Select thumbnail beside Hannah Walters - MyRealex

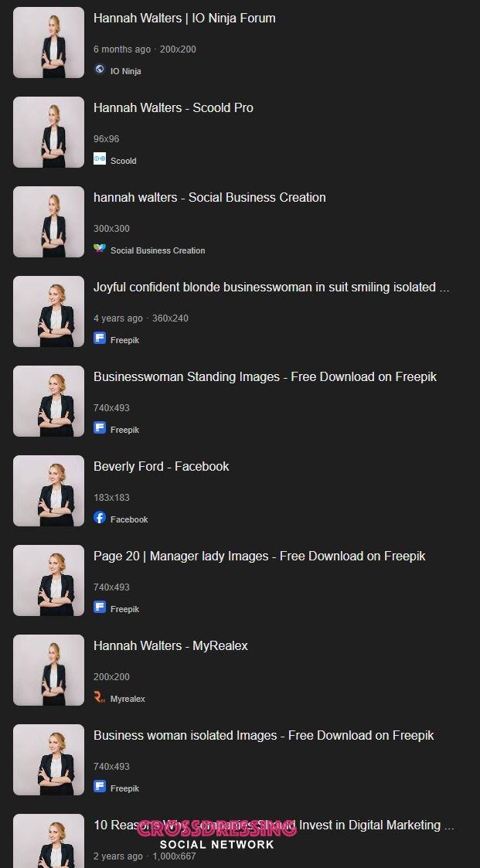(x=49, y=670)
